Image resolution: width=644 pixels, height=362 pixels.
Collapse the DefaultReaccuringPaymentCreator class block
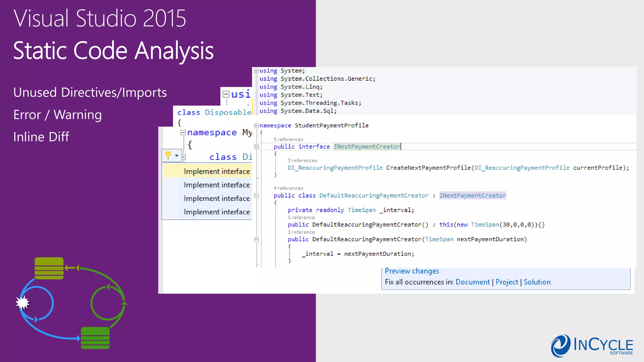(x=256, y=195)
